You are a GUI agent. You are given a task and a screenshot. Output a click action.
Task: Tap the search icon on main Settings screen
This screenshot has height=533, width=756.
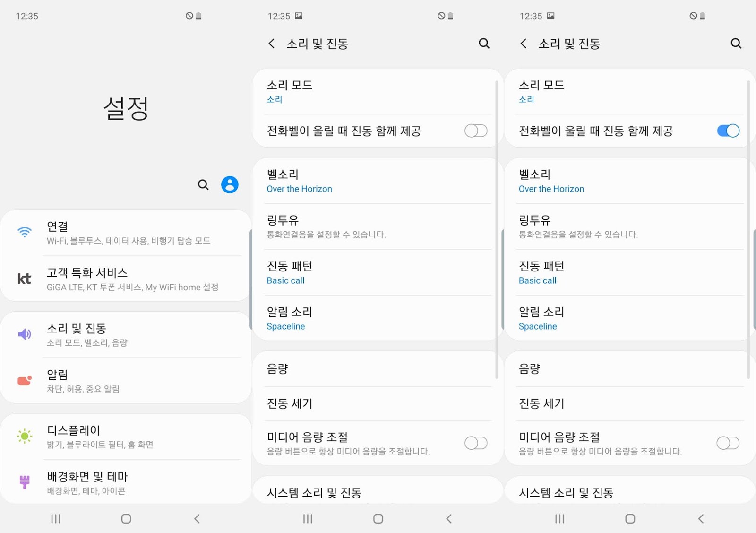(x=203, y=185)
